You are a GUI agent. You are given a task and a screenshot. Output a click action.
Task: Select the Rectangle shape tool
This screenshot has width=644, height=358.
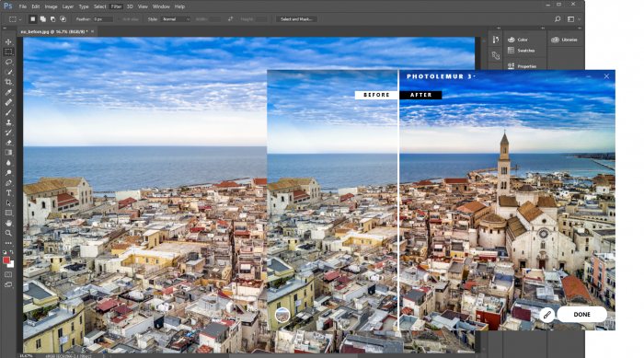[8, 213]
